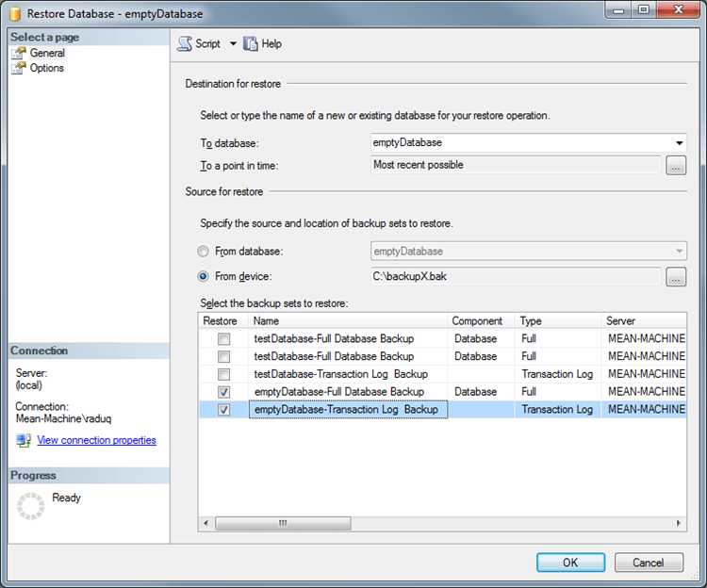Click the OK button

click(x=570, y=563)
